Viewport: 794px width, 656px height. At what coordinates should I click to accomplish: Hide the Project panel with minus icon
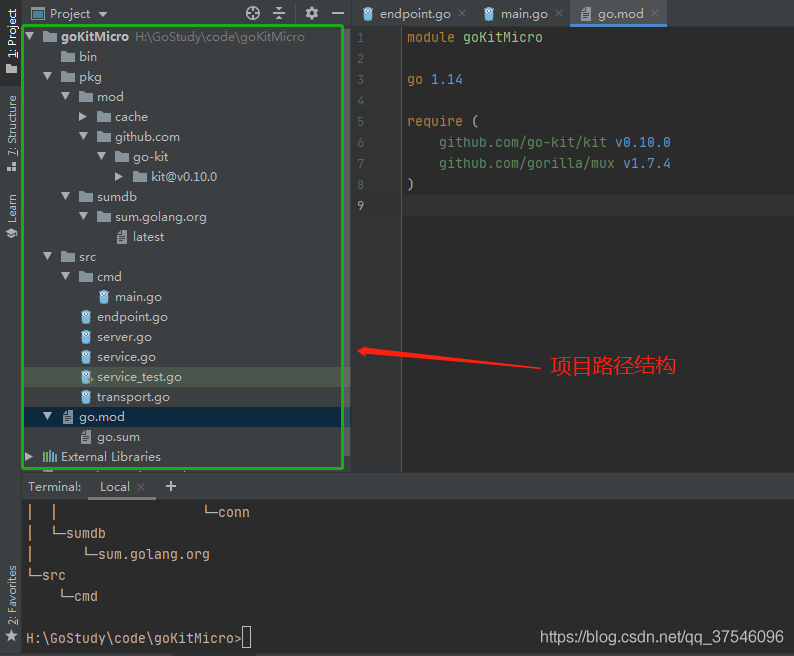(x=335, y=13)
